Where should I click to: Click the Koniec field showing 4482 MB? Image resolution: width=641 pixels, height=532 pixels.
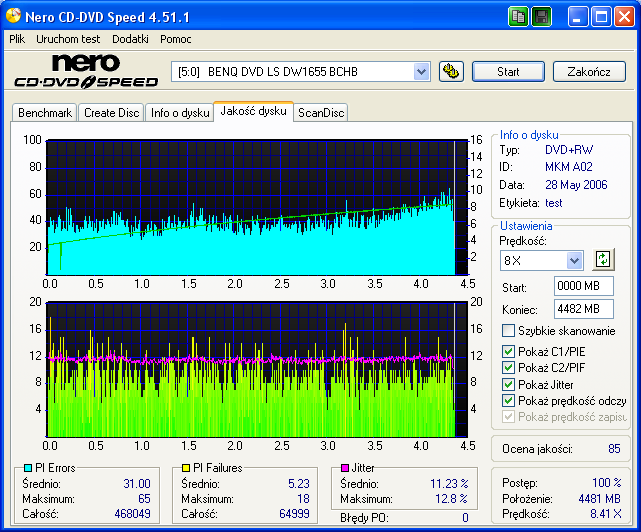(584, 309)
